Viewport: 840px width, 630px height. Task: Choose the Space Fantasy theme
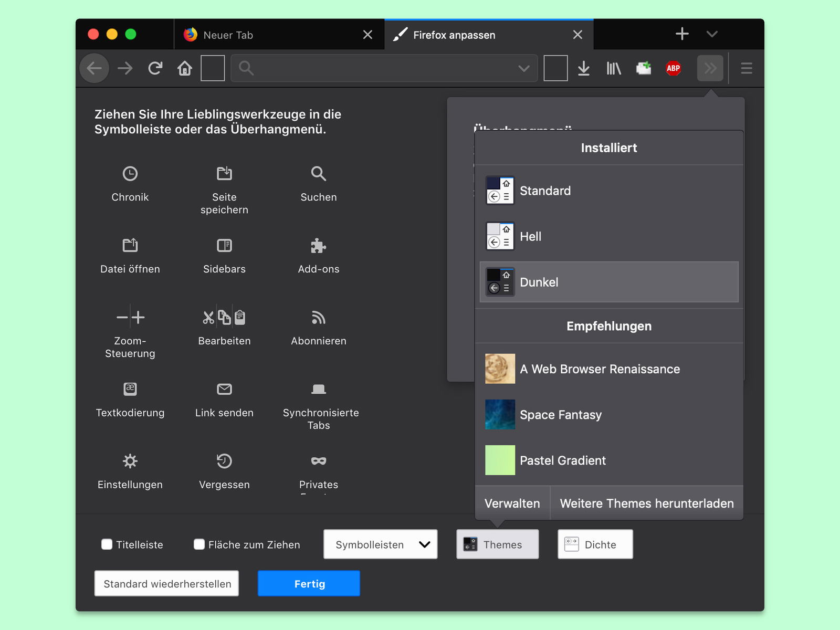(x=609, y=415)
